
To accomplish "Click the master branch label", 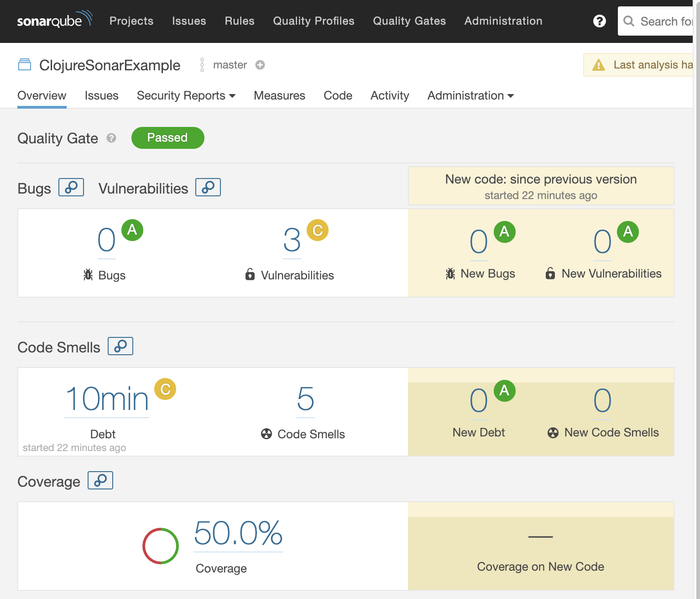I will (230, 65).
